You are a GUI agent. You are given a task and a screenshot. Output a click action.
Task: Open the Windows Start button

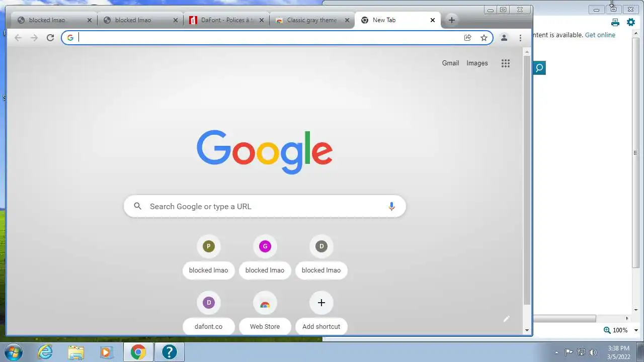coord(14,352)
